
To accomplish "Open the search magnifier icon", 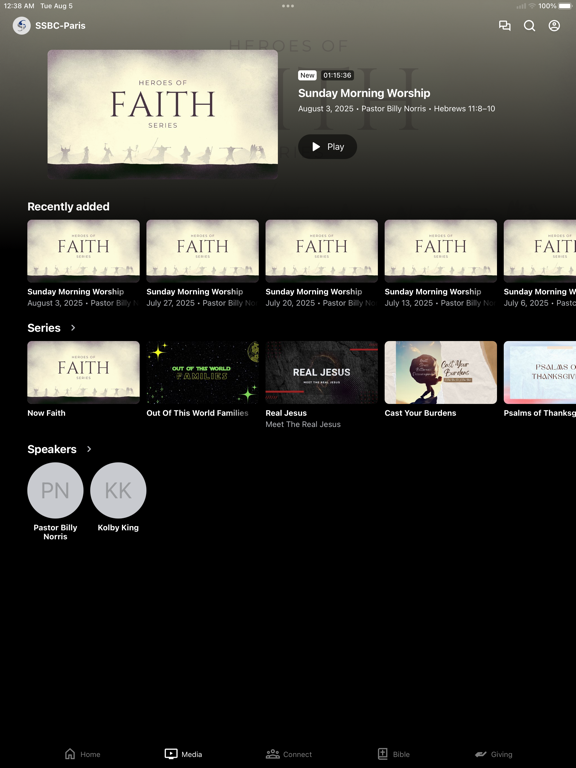I will [x=529, y=25].
